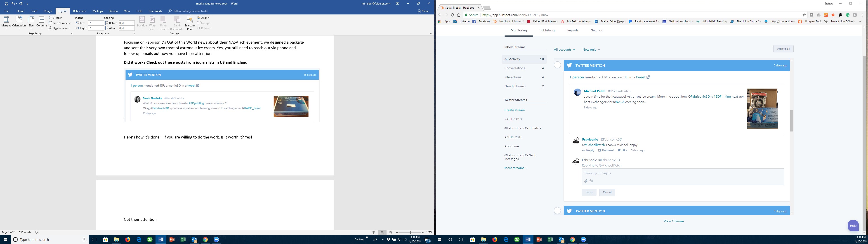This screenshot has height=244, width=868.
Task: Click the Apps grid in bookmarks bar
Action: point(440,21)
